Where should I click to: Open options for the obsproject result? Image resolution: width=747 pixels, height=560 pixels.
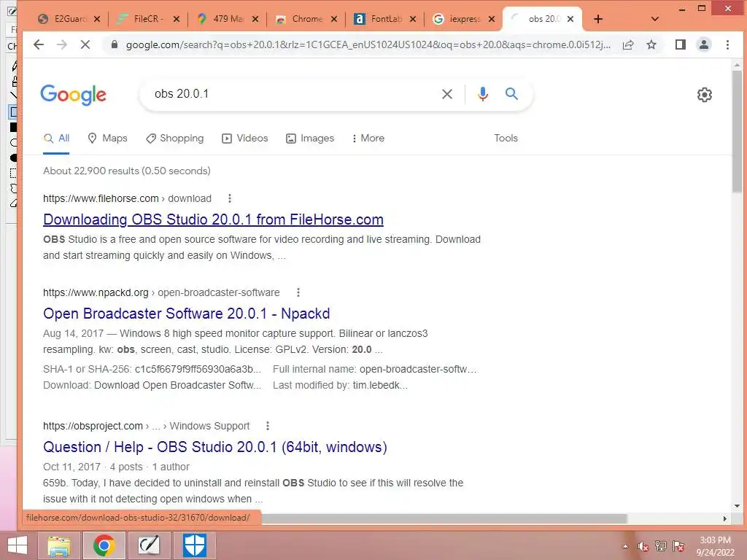[x=268, y=426]
